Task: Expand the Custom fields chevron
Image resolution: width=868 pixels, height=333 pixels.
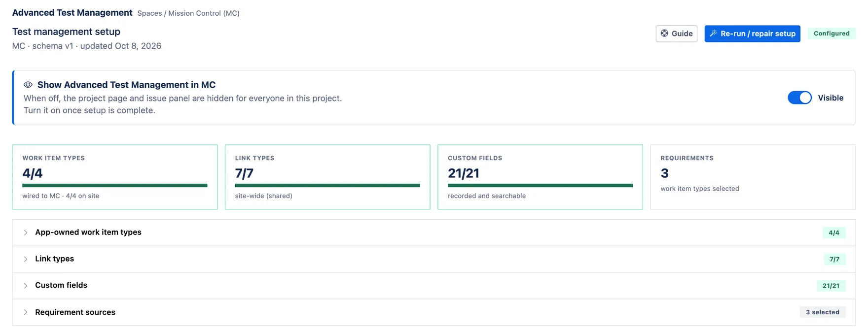Action: (x=26, y=286)
